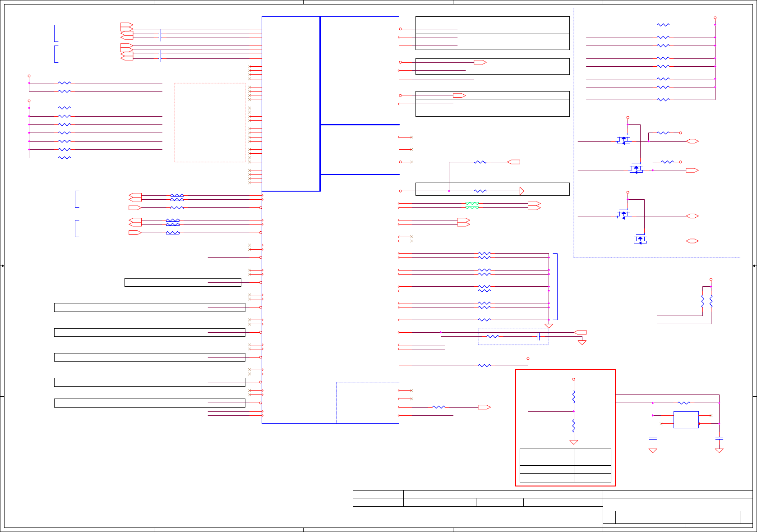Select resistor above the small blue component
757x532 pixels.
pyautogui.click(x=684, y=403)
